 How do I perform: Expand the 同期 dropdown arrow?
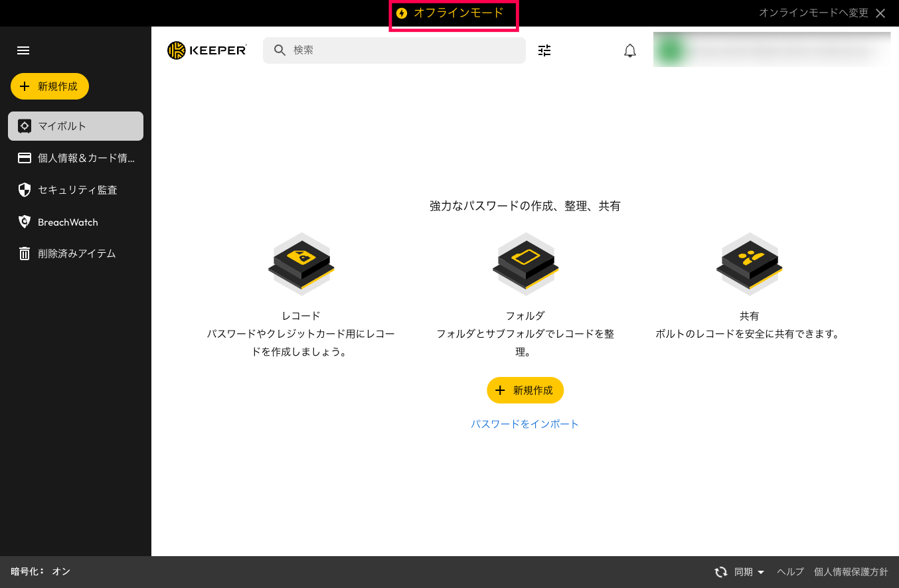761,572
